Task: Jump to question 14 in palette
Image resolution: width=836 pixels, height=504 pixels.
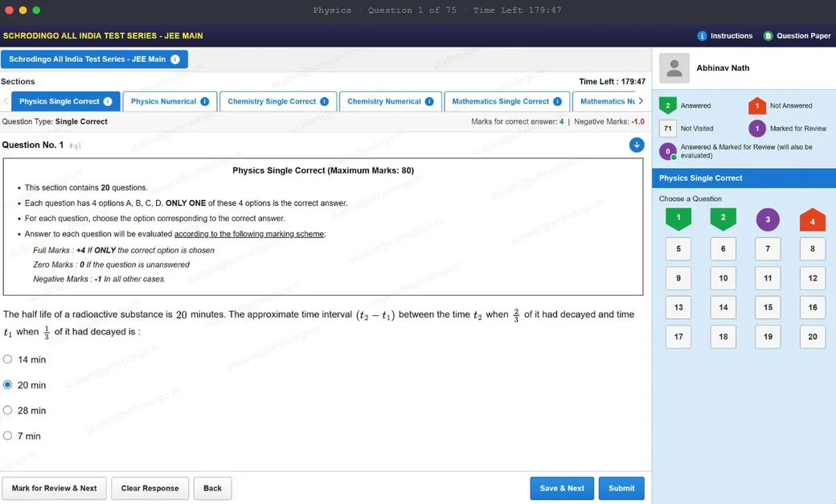Action: (723, 307)
